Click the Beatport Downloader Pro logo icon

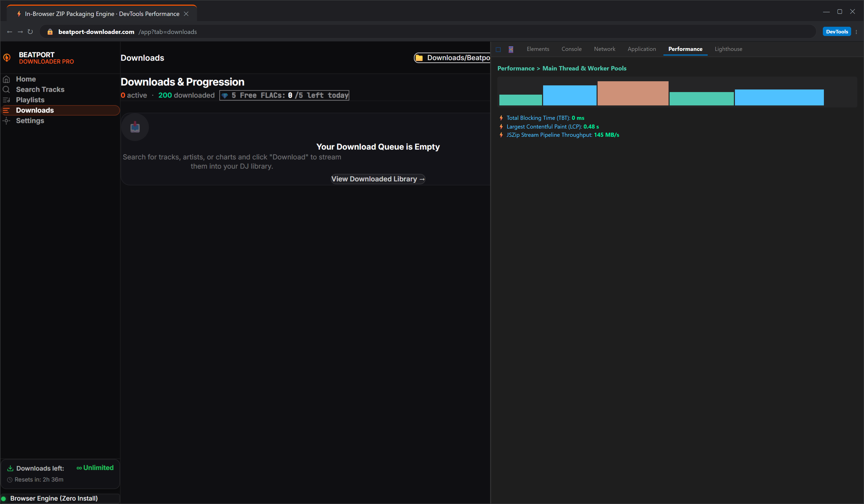(7, 58)
